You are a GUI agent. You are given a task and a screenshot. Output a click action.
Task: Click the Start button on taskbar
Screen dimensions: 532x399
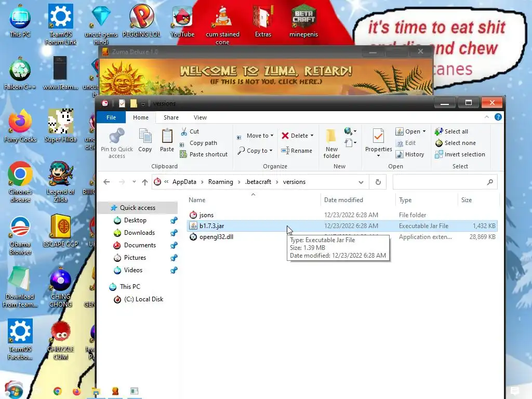point(14,390)
